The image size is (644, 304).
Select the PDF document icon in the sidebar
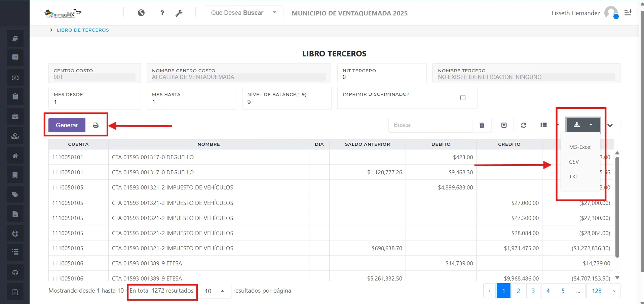pos(15,292)
